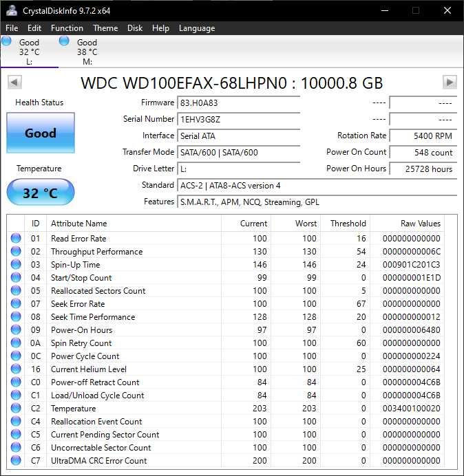Click the Power On Count 548 field

point(423,153)
